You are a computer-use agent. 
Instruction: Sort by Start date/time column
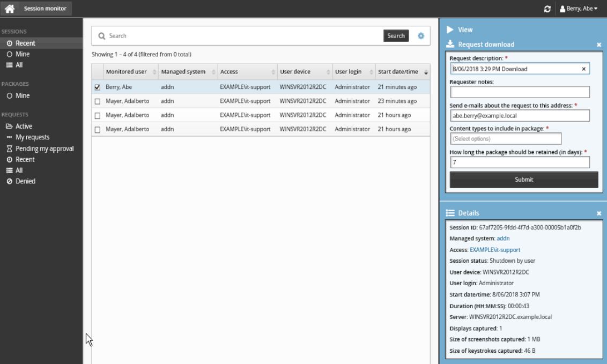coord(398,72)
